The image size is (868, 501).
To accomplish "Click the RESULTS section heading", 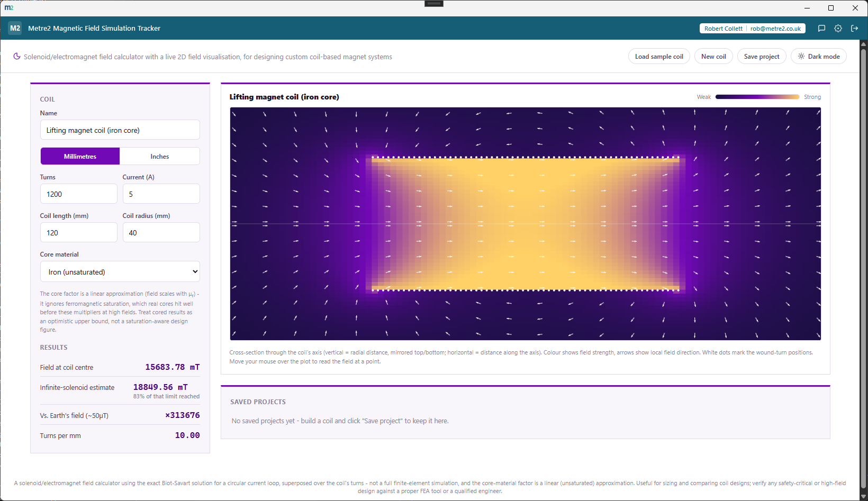I will tap(53, 348).
